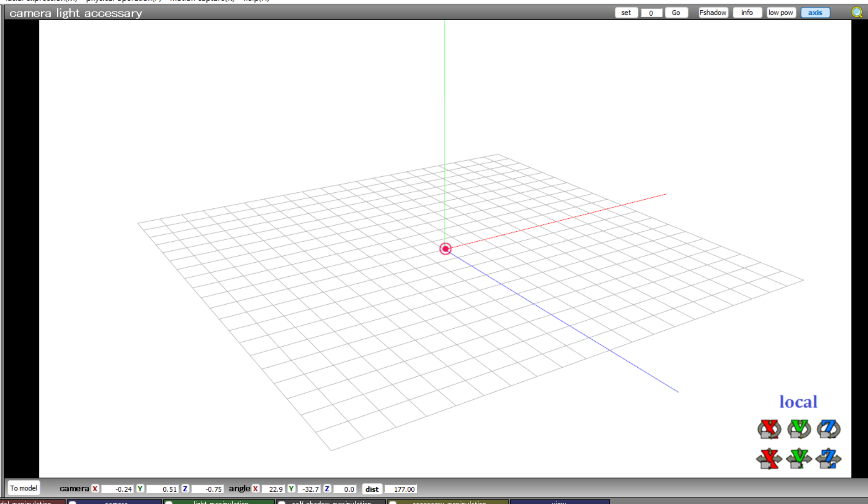
Task: Toggle the info display button
Action: (747, 13)
